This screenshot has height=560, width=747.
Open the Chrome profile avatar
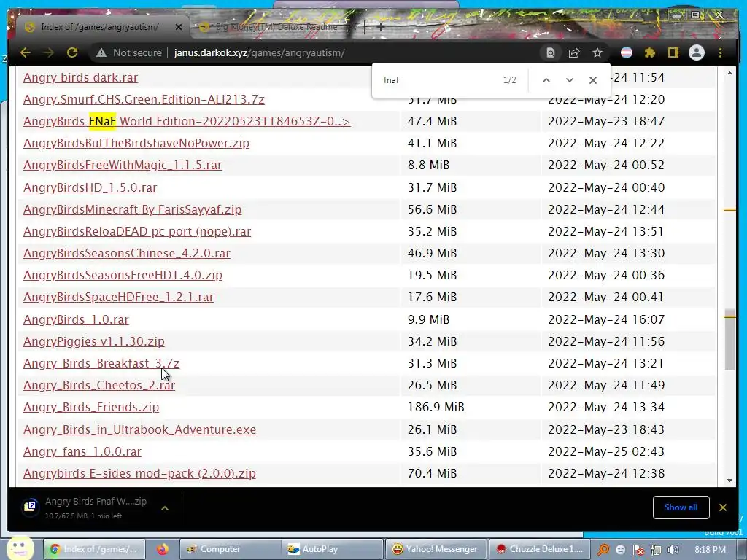coord(697,52)
